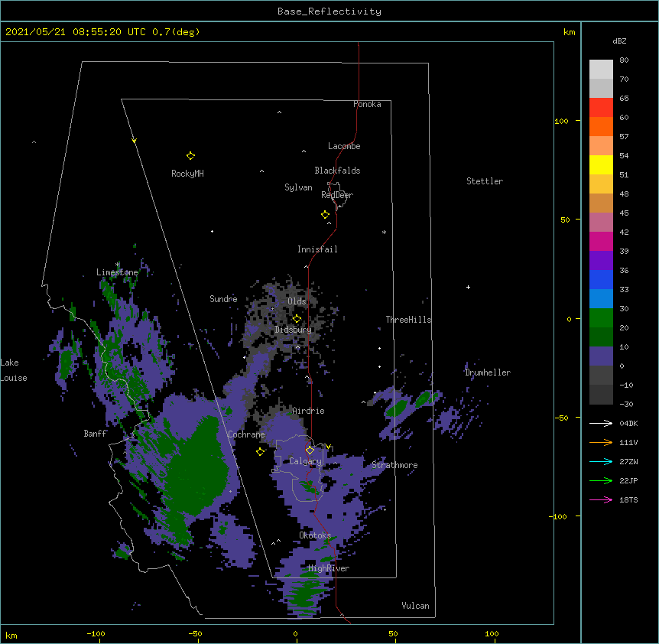Click the asterisk marker near Limestone
Viewport: 659px width, 644px height.
[118, 265]
